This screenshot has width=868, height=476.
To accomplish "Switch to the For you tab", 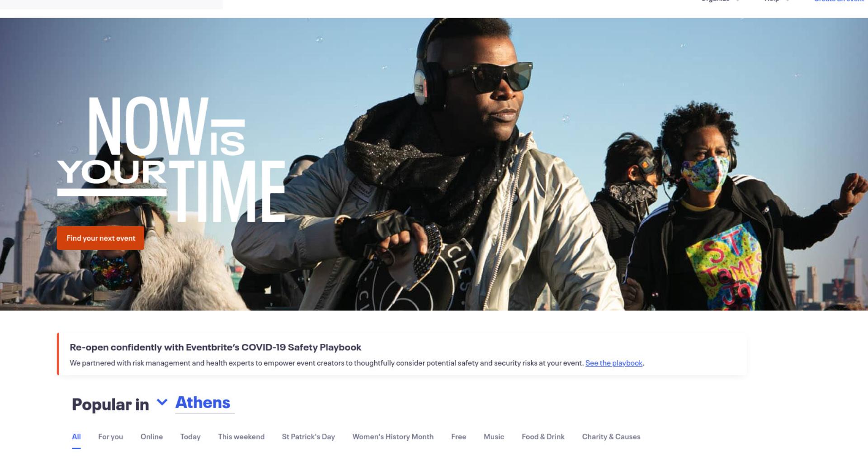I will [x=110, y=437].
